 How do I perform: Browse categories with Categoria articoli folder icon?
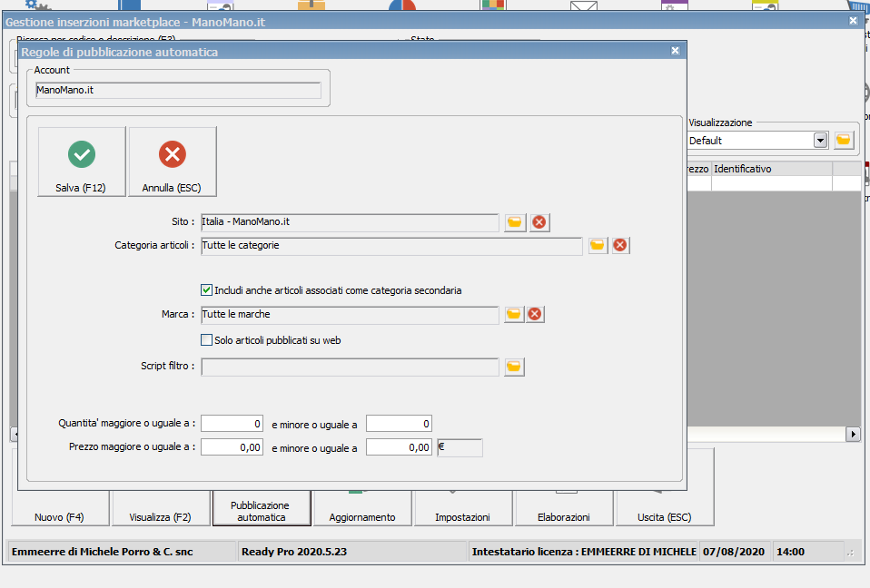(597, 246)
